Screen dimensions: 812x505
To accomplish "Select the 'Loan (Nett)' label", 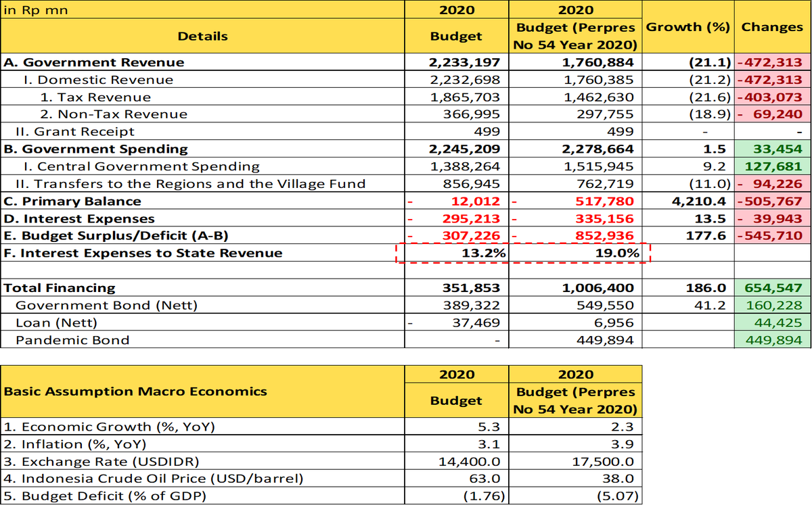I will 56,323.
